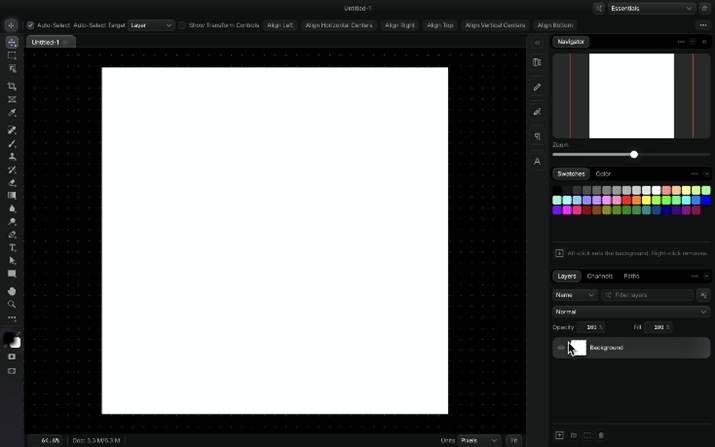Toggle the screen mode button in the toolbar
Viewport: 715px width, 447px height.
click(12, 371)
